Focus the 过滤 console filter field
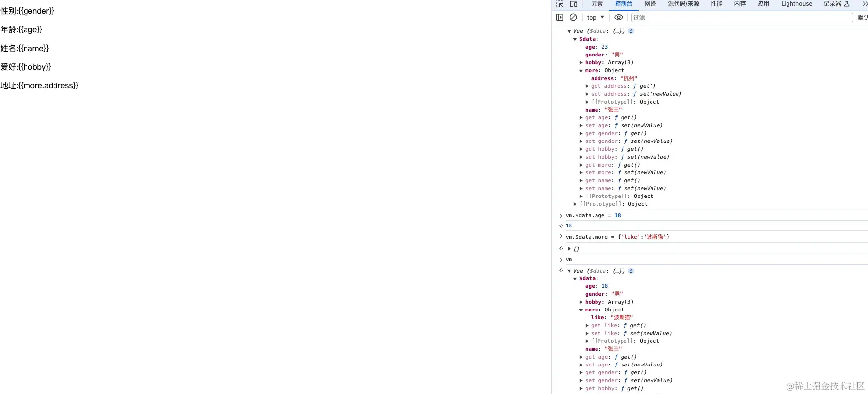 pos(742,17)
